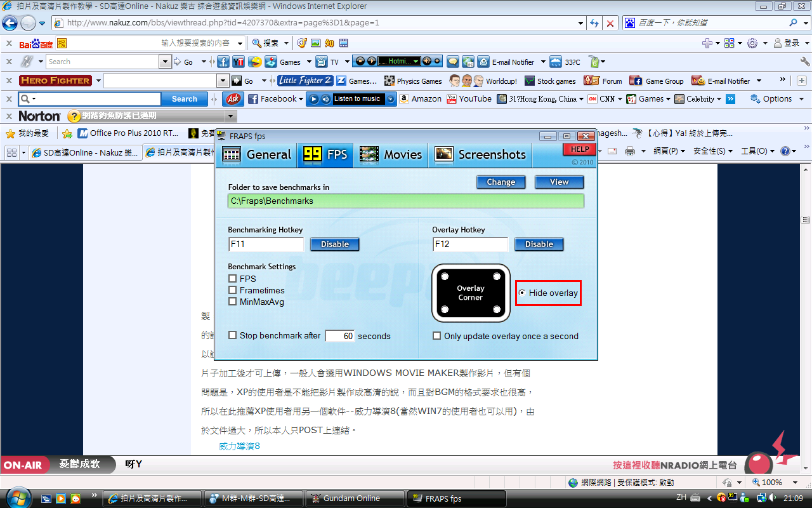Open the Facebook dropdown on Ask toolbar
This screenshot has width=812, height=508.
click(x=301, y=99)
